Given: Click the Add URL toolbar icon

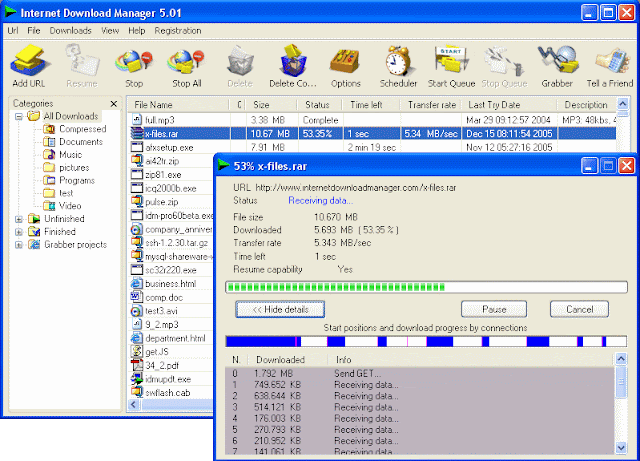Looking at the screenshot, I should coord(29,61).
